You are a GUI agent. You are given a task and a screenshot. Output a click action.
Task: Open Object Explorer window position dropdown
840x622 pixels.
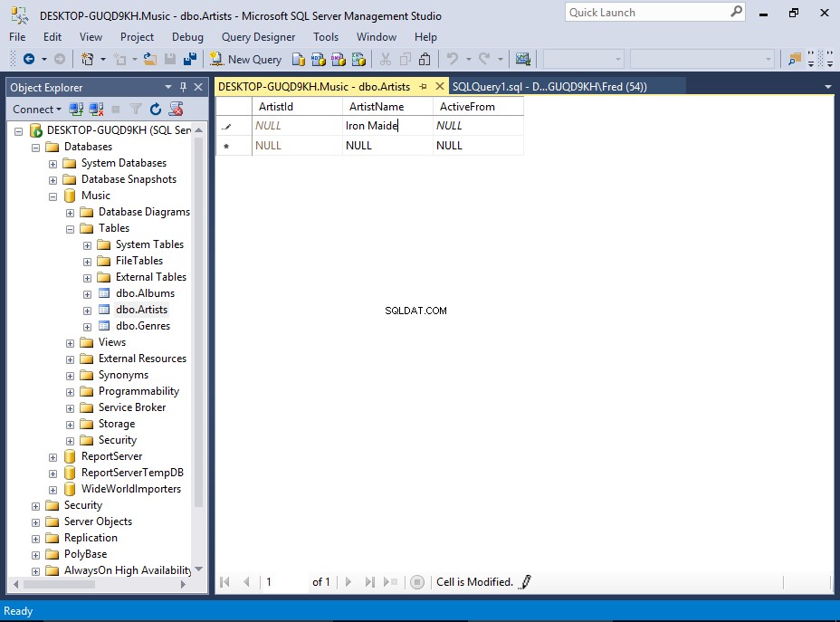pos(168,87)
